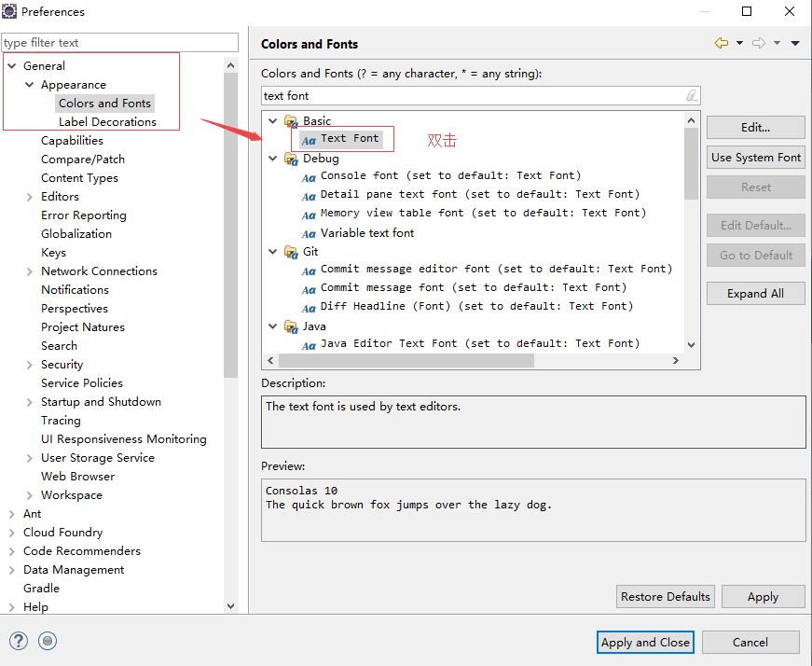This screenshot has width=812, height=666.
Task: Expand the Network Connections node
Action: click(30, 271)
